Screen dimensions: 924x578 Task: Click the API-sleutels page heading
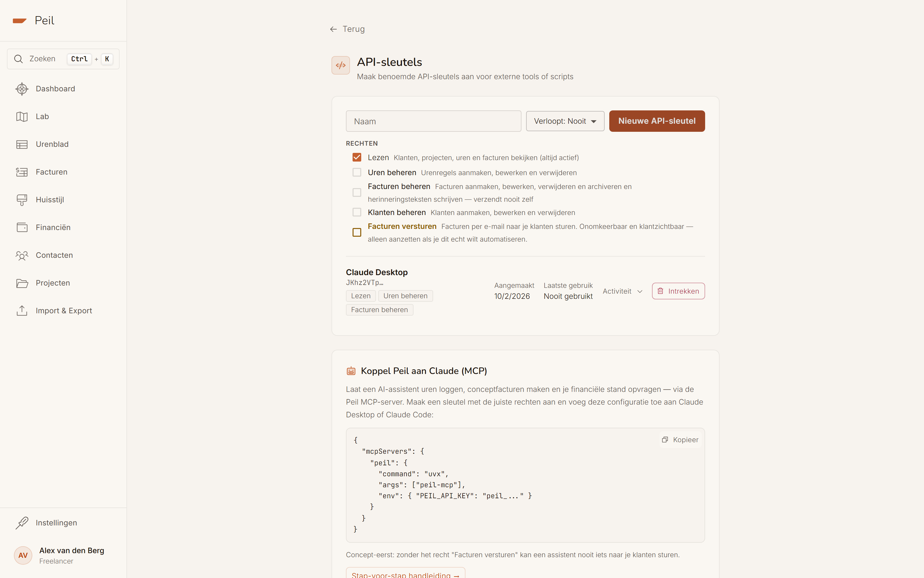click(x=390, y=62)
